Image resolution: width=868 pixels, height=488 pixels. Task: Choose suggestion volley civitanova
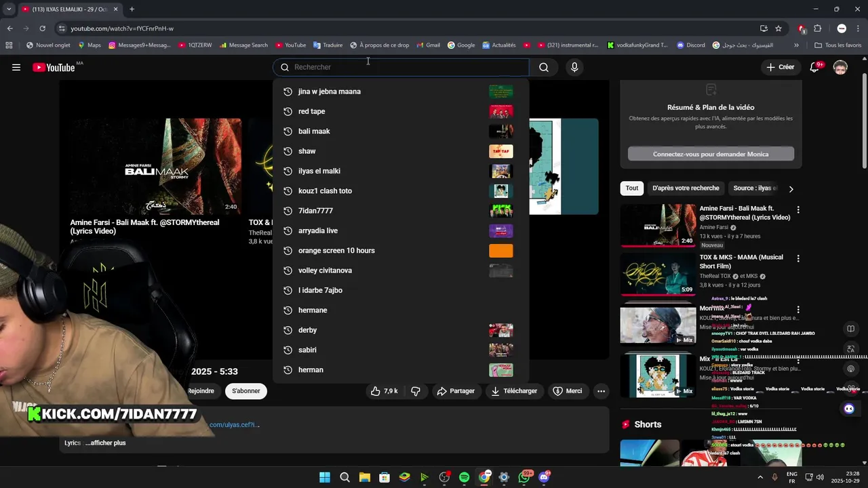[x=401, y=270]
